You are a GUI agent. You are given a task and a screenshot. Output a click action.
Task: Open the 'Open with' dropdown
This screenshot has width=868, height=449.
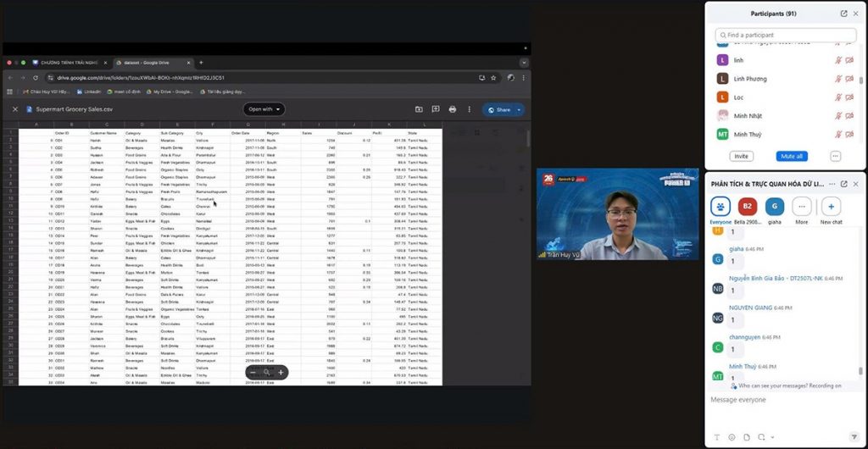(264, 109)
